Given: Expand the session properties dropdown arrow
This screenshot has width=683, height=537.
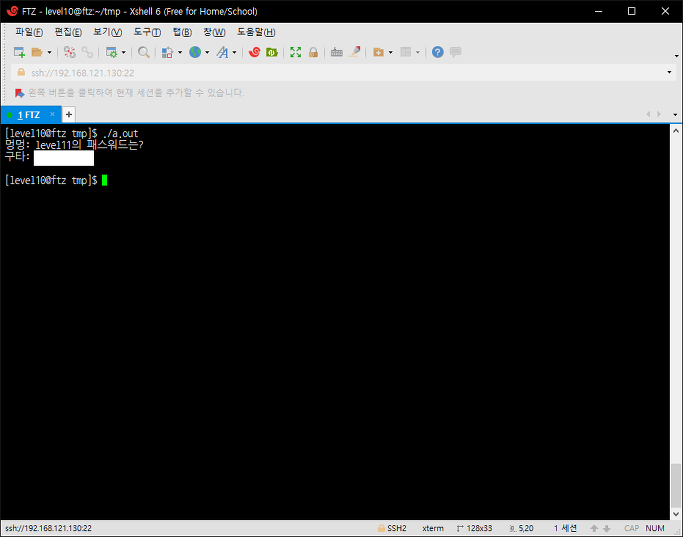Looking at the screenshot, I should coord(124,53).
